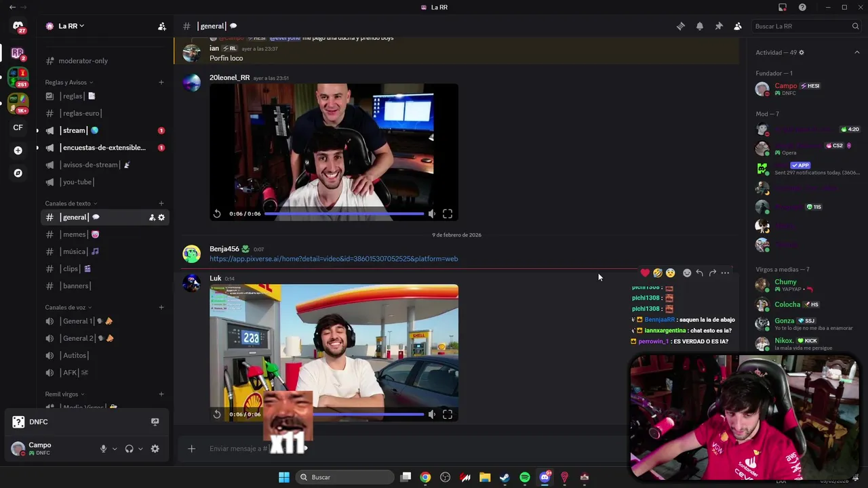Open Campo's profile in member list
868x488 pixels.
coord(807,89)
